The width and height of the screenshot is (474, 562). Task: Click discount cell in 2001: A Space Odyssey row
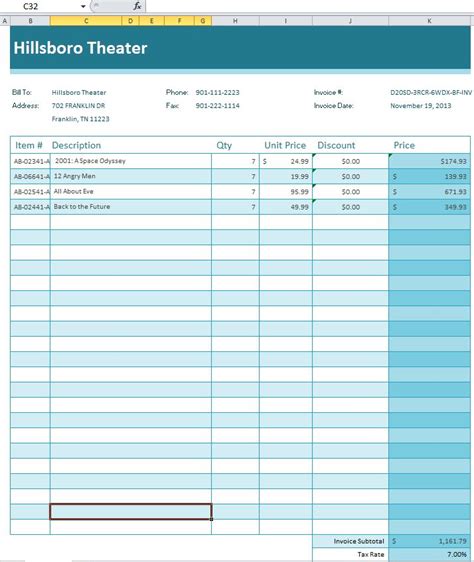[350, 161]
